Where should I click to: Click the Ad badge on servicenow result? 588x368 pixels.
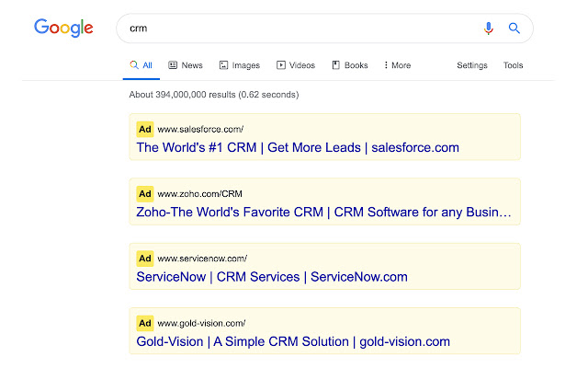(x=145, y=259)
